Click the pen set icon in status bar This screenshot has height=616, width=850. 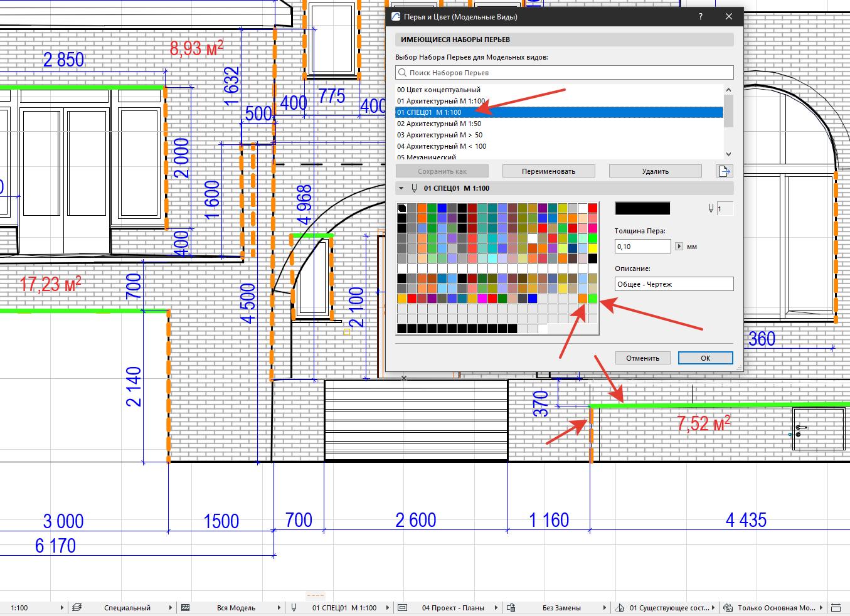pos(294,607)
